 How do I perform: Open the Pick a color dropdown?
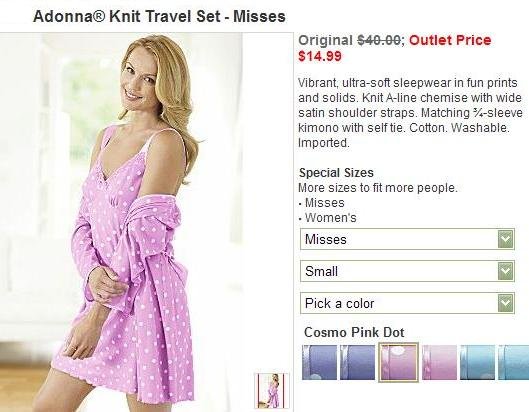[x=407, y=303]
